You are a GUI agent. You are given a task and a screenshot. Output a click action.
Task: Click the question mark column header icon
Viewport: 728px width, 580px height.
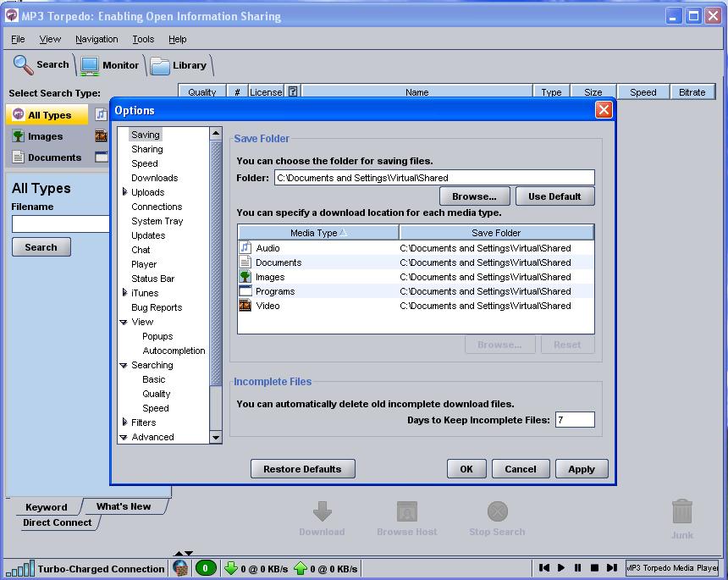pos(293,91)
